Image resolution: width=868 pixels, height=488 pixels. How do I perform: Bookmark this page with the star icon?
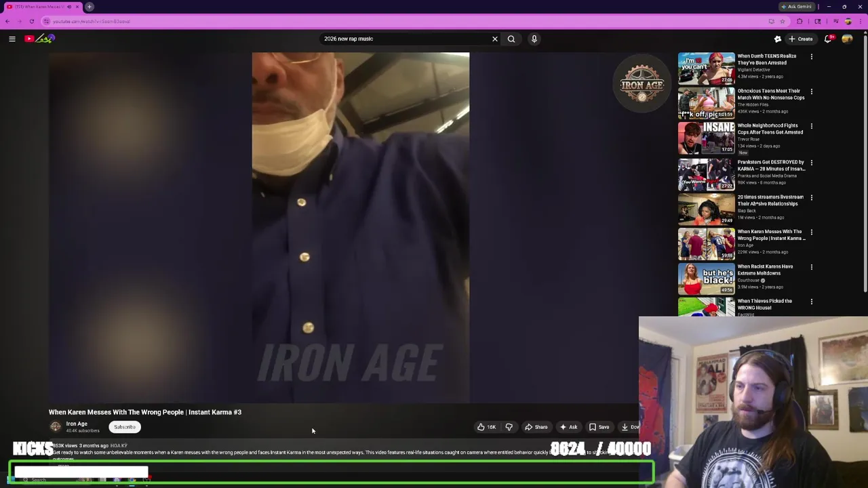(783, 21)
